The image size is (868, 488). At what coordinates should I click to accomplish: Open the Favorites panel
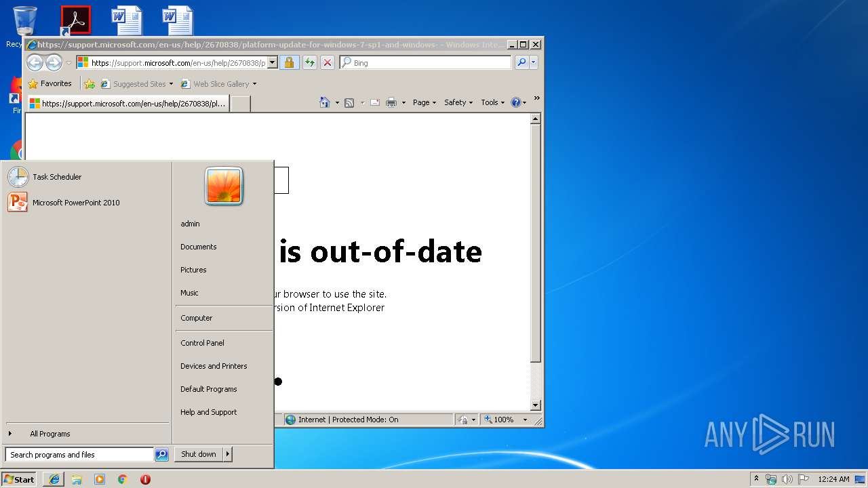[x=50, y=84]
